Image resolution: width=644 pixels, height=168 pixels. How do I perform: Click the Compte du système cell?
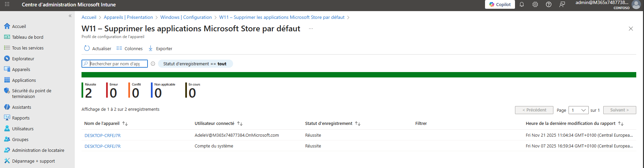[214, 146]
